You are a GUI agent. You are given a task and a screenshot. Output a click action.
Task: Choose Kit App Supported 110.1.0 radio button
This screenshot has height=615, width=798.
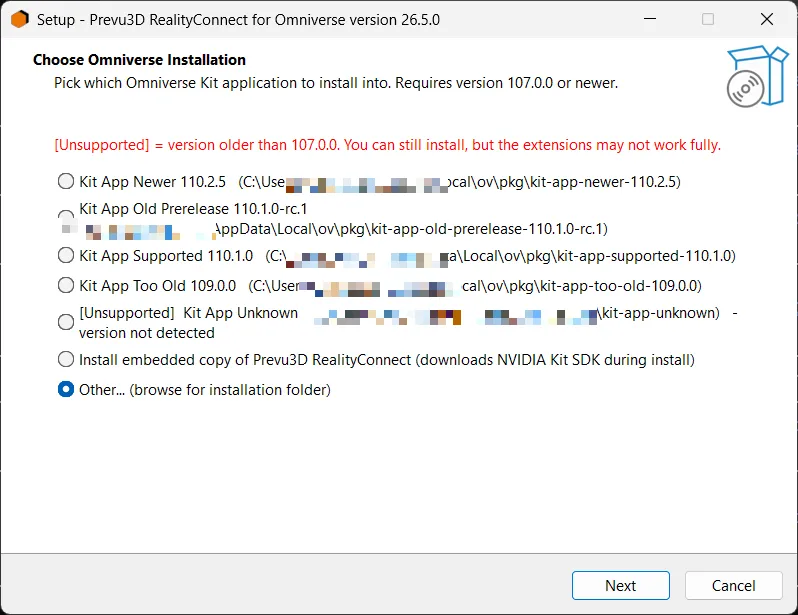[x=66, y=255]
